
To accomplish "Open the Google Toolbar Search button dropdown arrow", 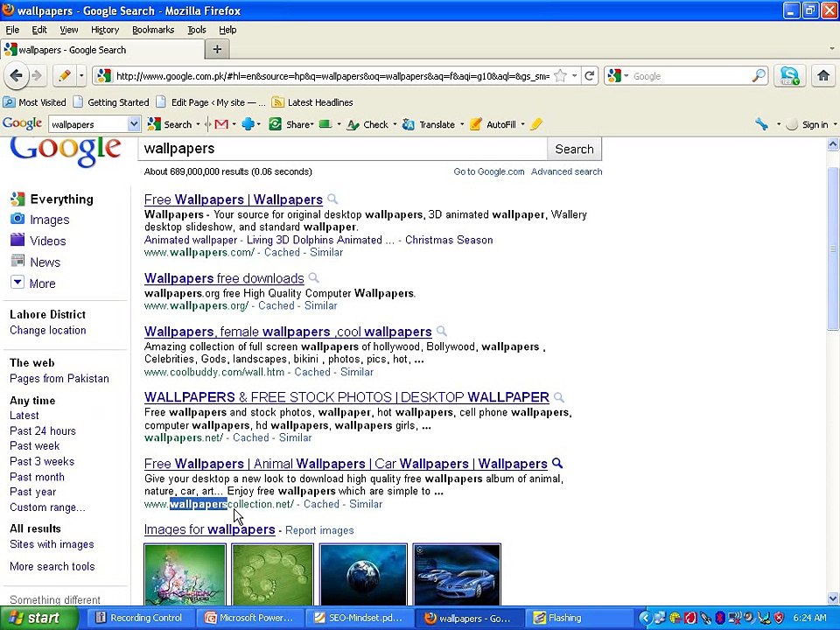I will click(199, 124).
